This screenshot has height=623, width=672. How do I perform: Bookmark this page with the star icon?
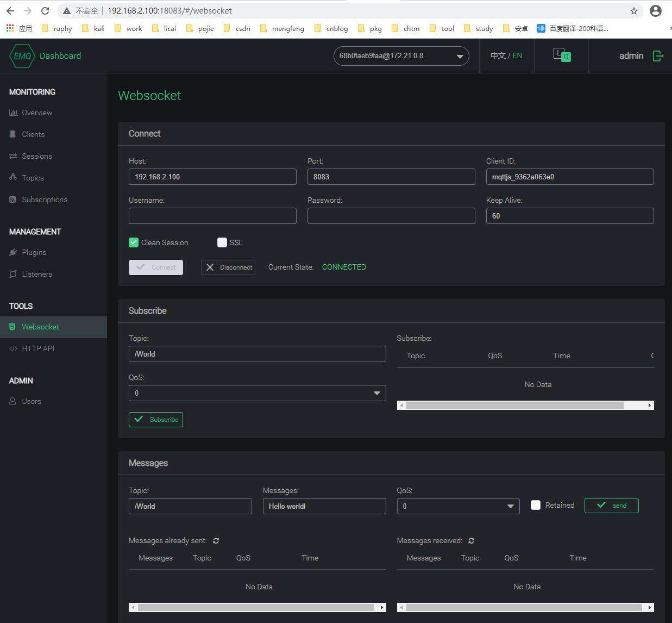point(633,11)
